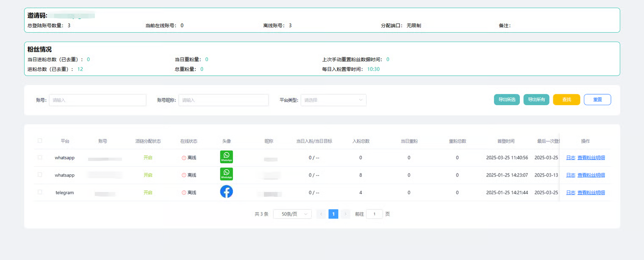
Task: Open the 平台类型 dropdown
Action: tap(333, 100)
